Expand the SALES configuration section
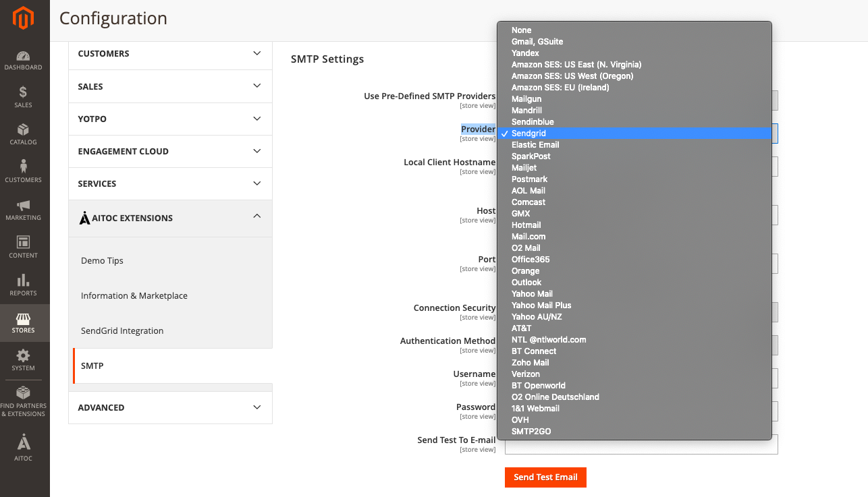868x497 pixels. (170, 86)
